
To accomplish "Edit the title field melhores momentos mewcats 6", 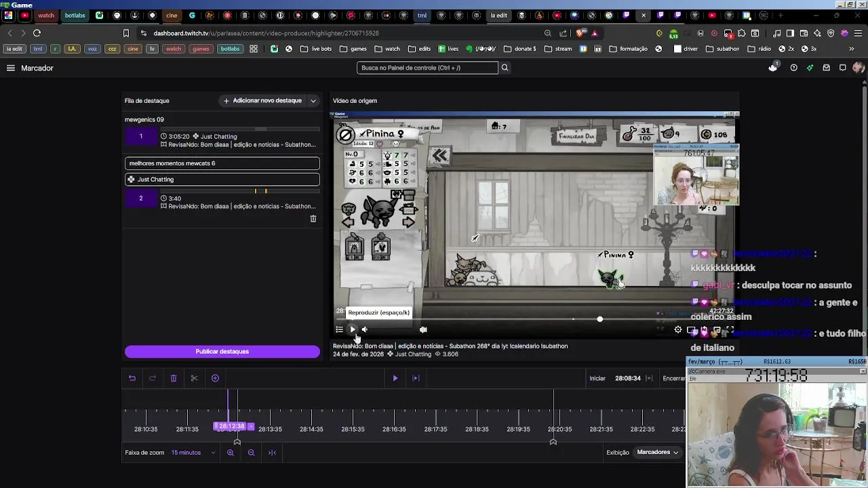I will [x=222, y=163].
